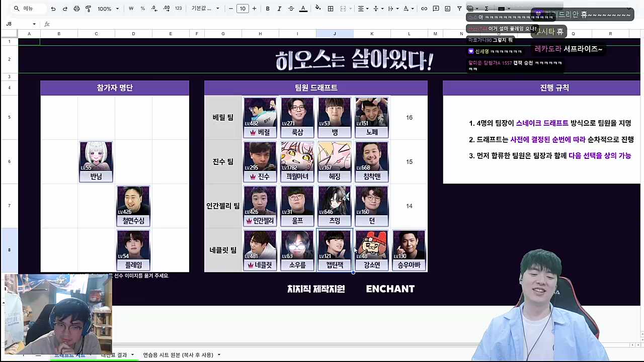
Task: Select 꼬월마녀 player card
Action: pyautogui.click(x=297, y=161)
